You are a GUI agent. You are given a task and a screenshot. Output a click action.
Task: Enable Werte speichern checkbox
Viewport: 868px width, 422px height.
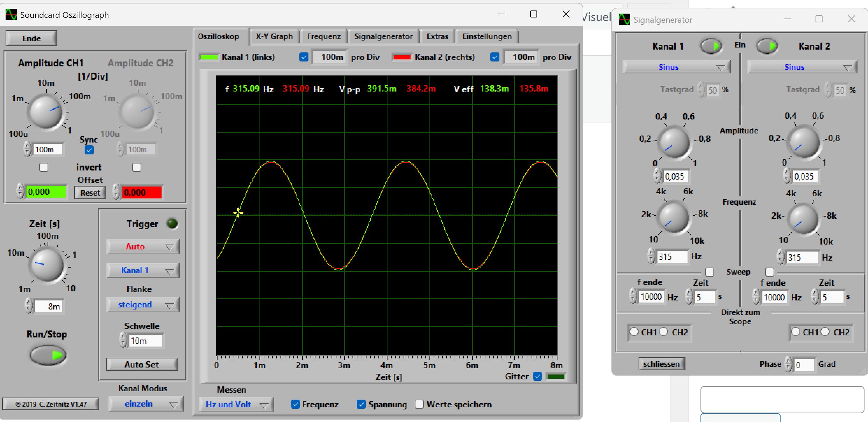419,404
